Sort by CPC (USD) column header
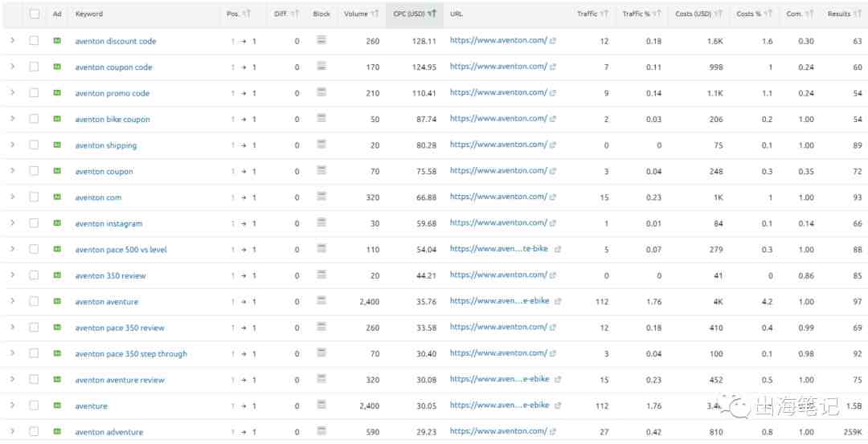 [415, 14]
